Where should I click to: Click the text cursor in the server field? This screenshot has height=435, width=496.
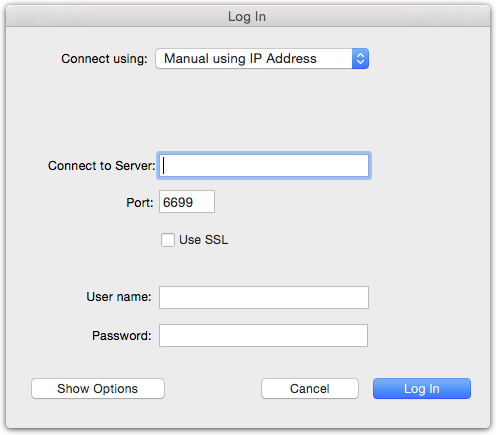[163, 166]
